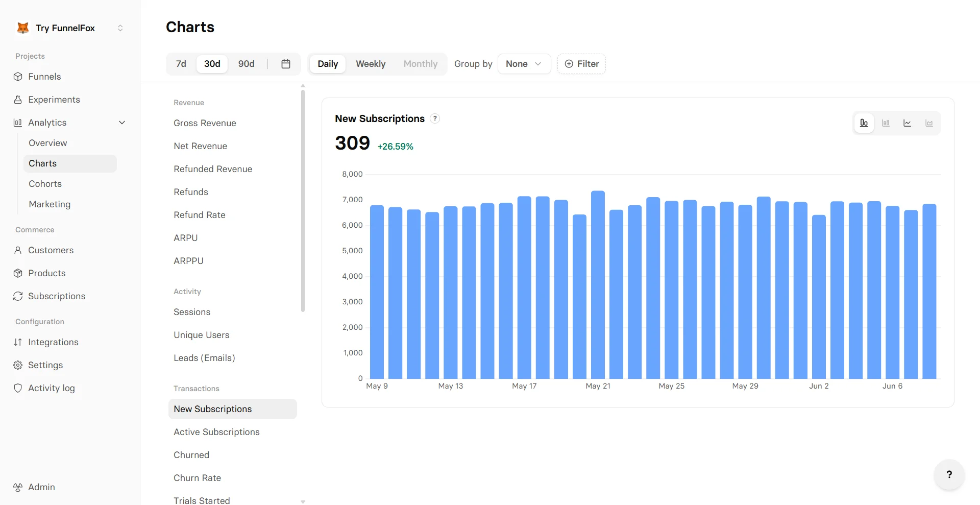Select the 90d time range
This screenshot has width=980, height=505.
click(x=247, y=64)
